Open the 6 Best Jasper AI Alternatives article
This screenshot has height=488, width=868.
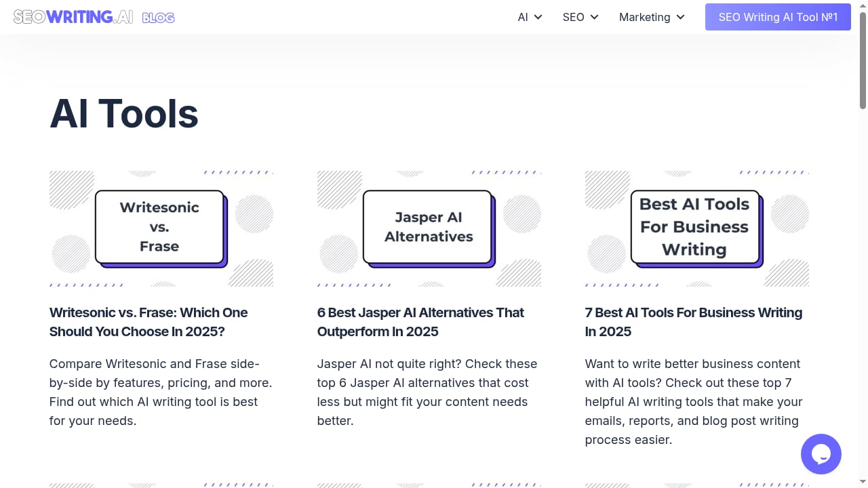420,322
